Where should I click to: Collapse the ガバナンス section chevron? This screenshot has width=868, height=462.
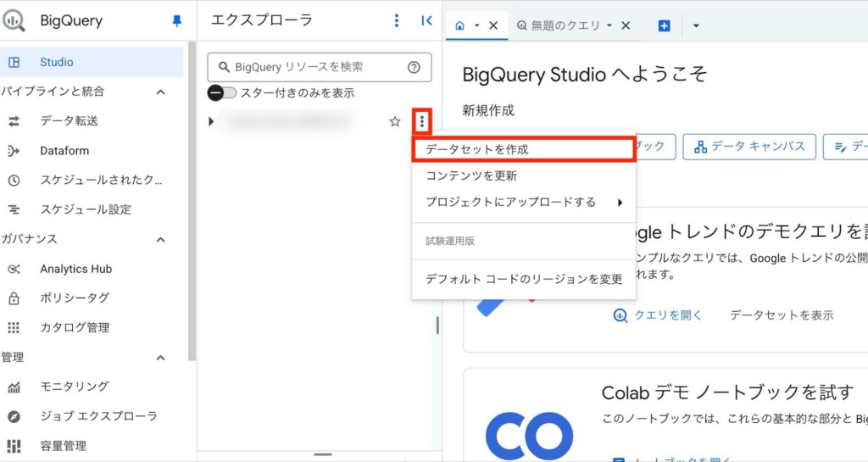(160, 240)
